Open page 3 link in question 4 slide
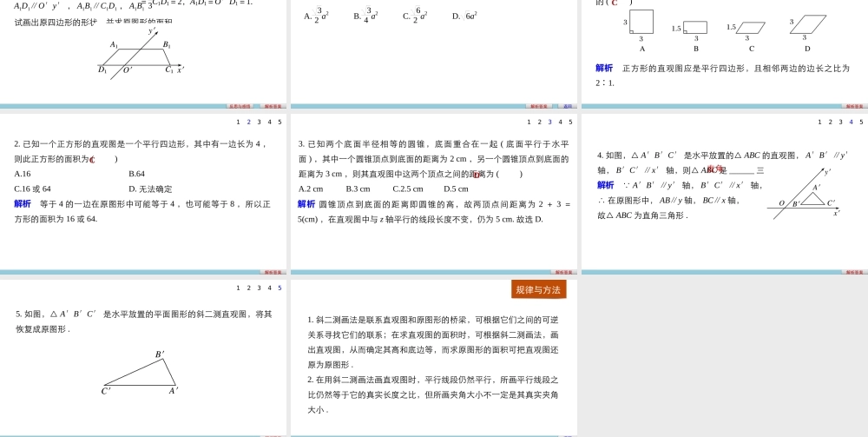This screenshot has width=868, height=437. point(840,122)
